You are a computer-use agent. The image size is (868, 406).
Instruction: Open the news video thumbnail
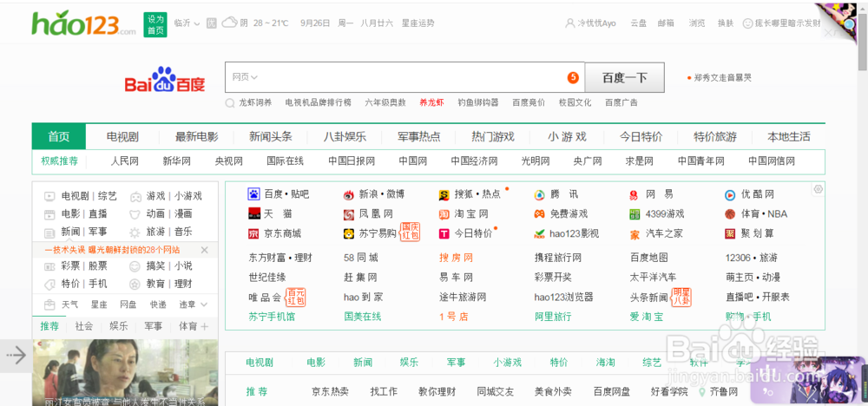125,372
